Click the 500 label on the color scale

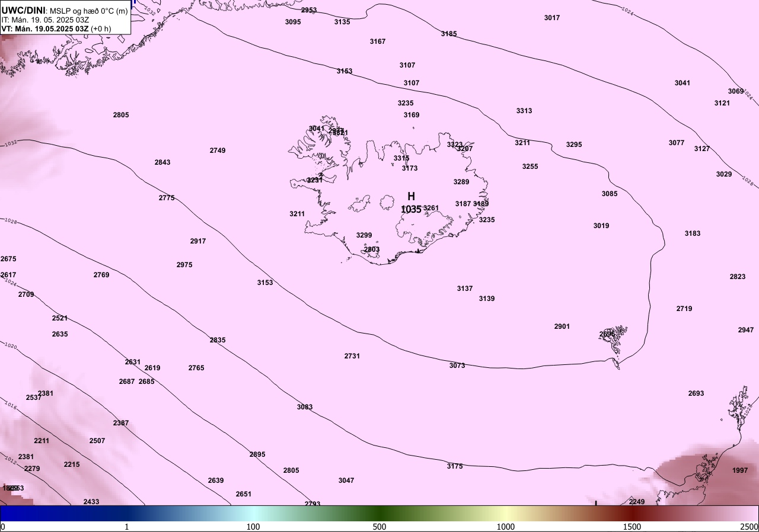(379, 527)
